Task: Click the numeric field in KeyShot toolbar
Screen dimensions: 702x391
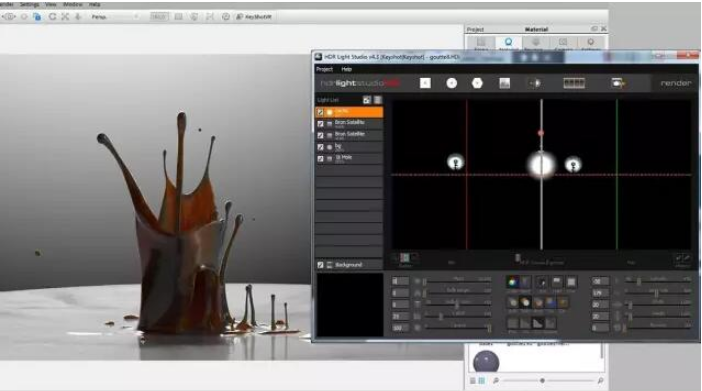Action: click(159, 17)
